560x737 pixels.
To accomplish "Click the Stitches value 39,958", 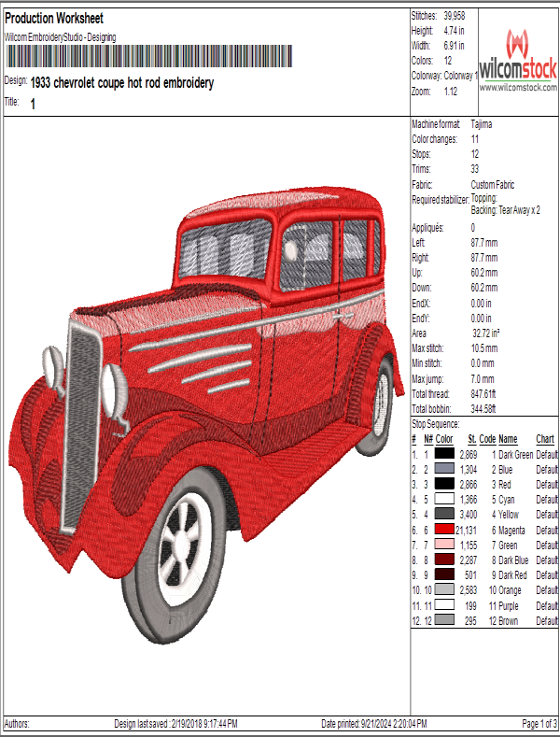I will 455,16.
